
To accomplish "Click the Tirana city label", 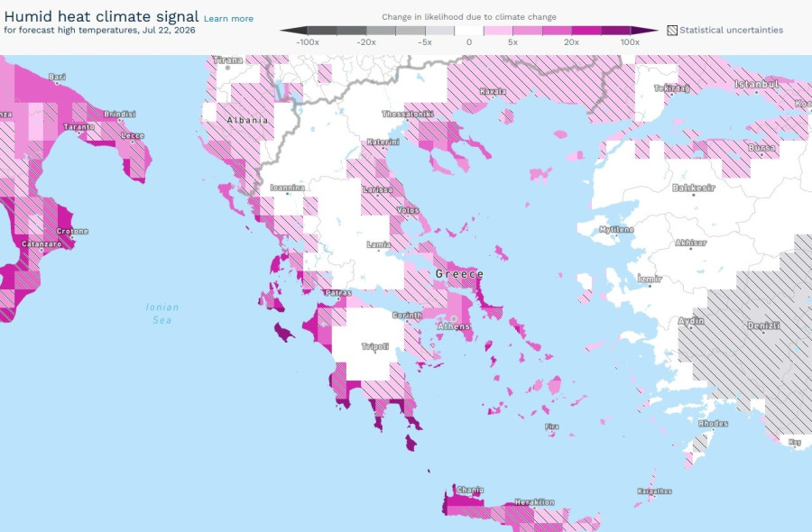I will 228,60.
